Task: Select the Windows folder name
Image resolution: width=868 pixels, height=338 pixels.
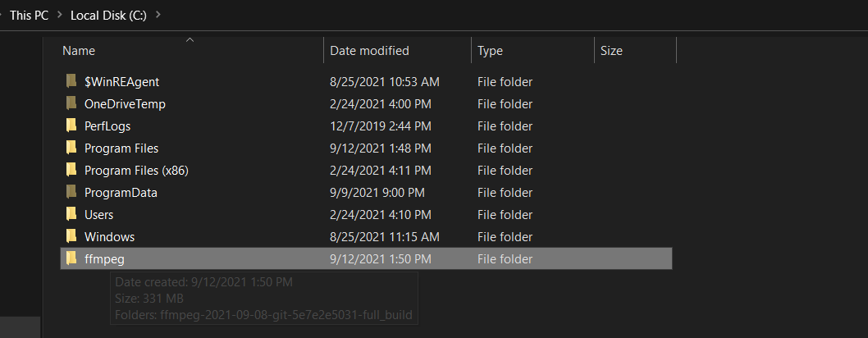Action: click(109, 237)
